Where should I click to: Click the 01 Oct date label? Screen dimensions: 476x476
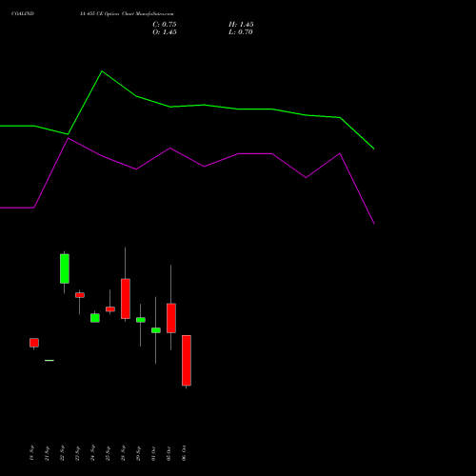pos(153,453)
